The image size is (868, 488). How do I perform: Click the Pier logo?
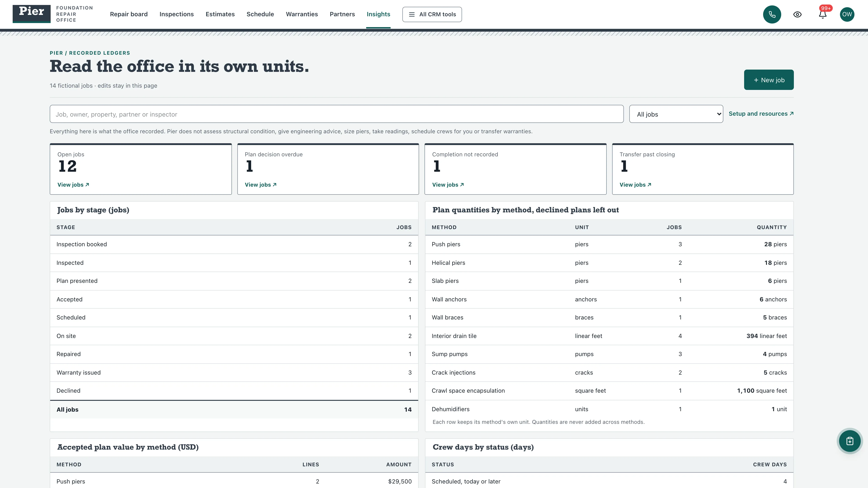tap(32, 14)
